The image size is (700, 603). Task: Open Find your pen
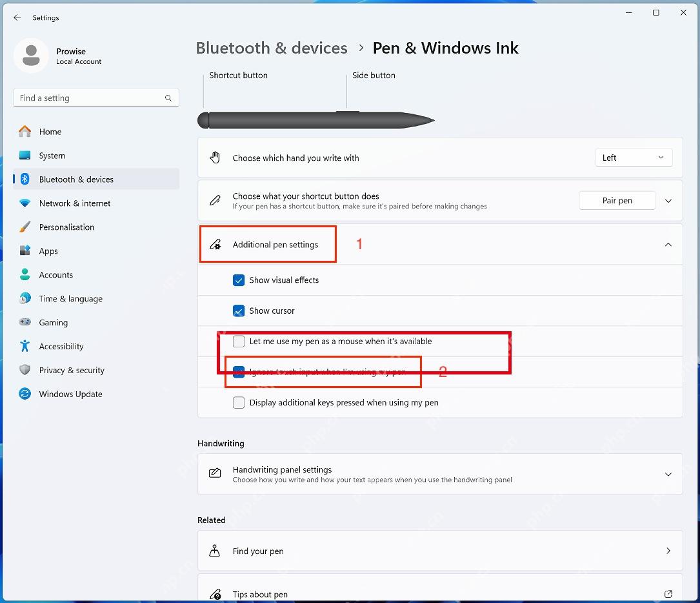coord(440,551)
